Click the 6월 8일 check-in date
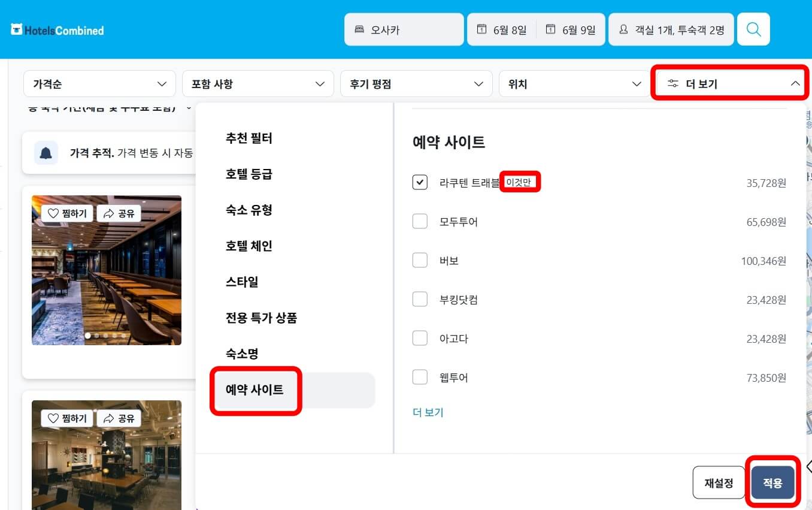The height and width of the screenshot is (510, 812). tap(501, 29)
